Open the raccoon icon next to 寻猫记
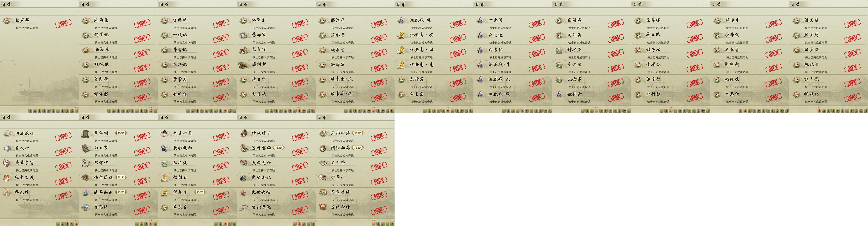The image size is (868, 226). tap(86, 207)
